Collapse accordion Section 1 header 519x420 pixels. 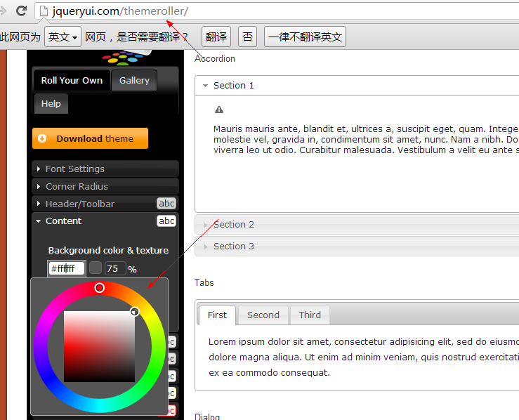pyautogui.click(x=357, y=86)
